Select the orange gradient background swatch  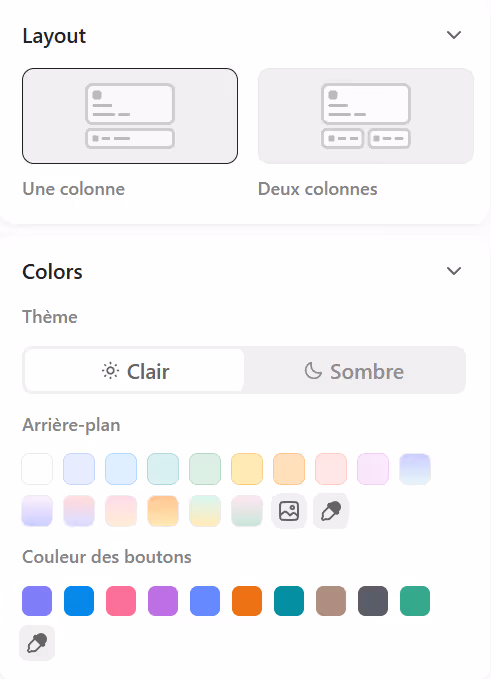click(163, 511)
